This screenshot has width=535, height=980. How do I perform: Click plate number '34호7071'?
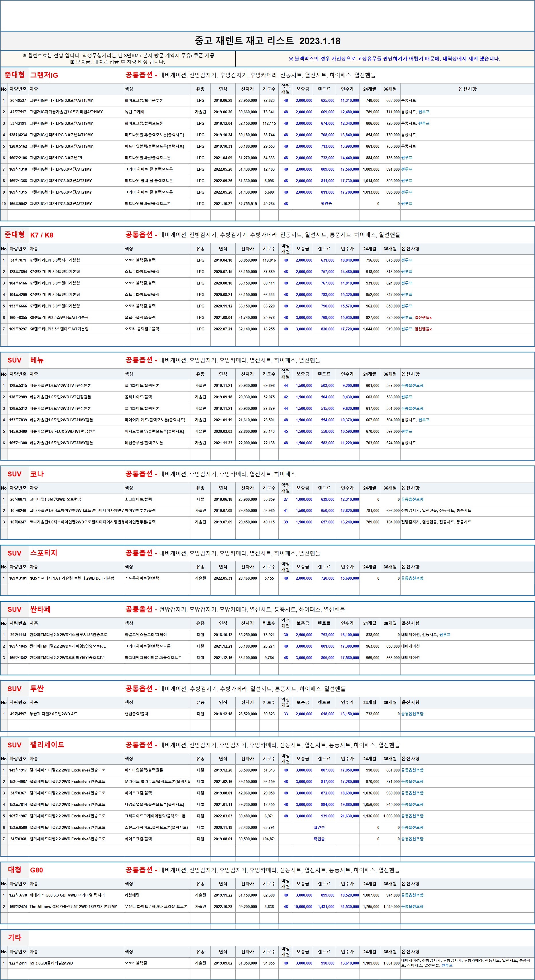coord(18,260)
